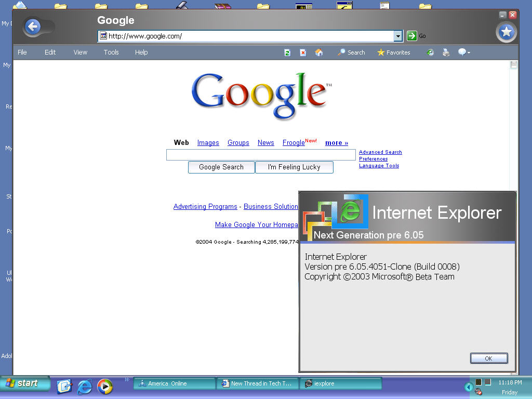
Task: Click the round star favorites button at top right
Action: click(506, 32)
